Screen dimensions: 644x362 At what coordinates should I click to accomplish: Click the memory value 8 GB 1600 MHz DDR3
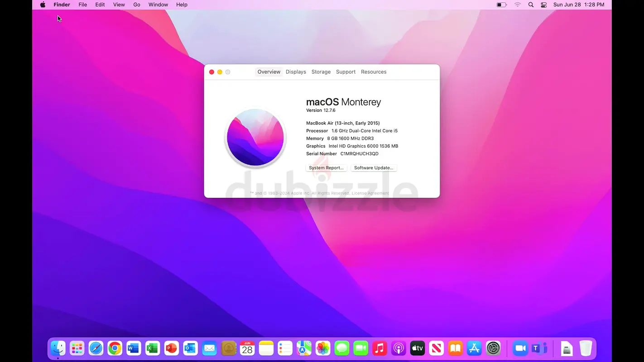[x=351, y=138]
